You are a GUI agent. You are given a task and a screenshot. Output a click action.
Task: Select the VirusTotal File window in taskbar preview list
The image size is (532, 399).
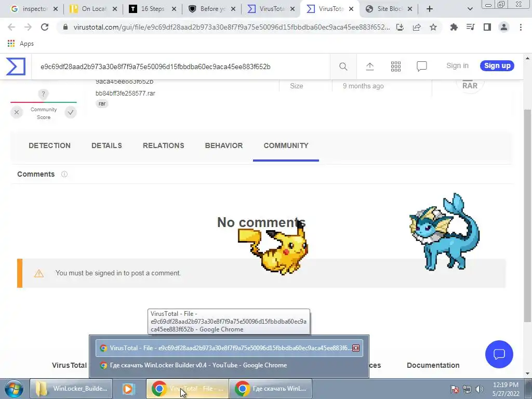229,348
